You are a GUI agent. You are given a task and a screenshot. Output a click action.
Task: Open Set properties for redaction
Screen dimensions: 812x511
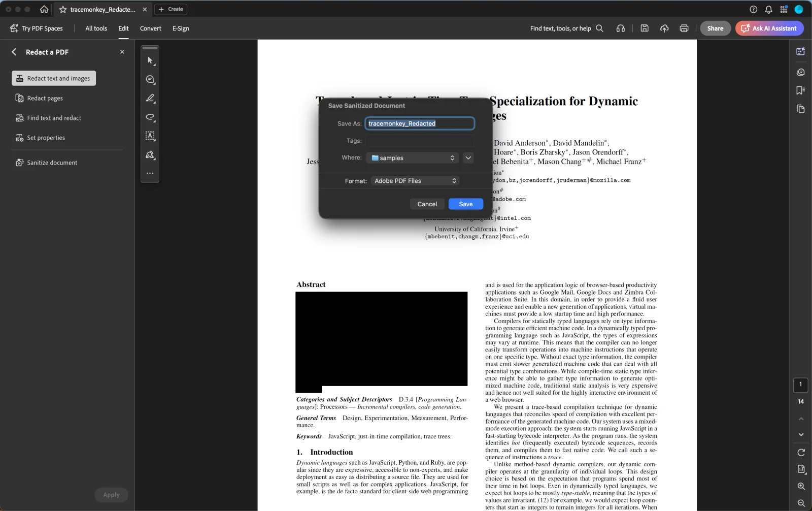(40, 138)
